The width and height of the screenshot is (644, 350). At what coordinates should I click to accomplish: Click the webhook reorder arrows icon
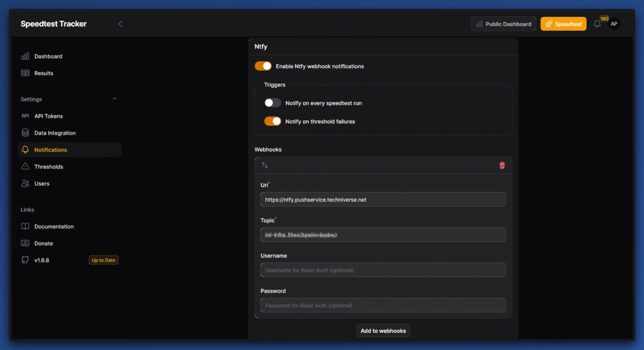(x=265, y=166)
